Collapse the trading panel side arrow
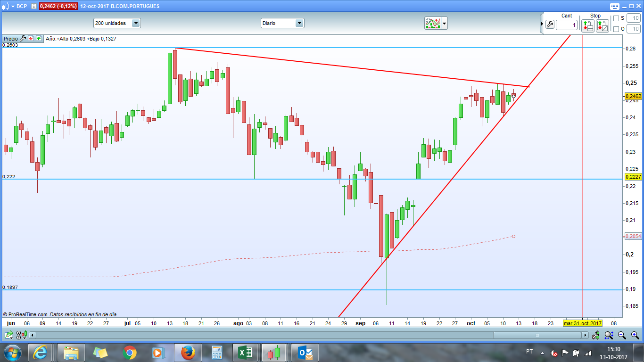Image resolution: width=644 pixels, height=362 pixels. (x=541, y=24)
